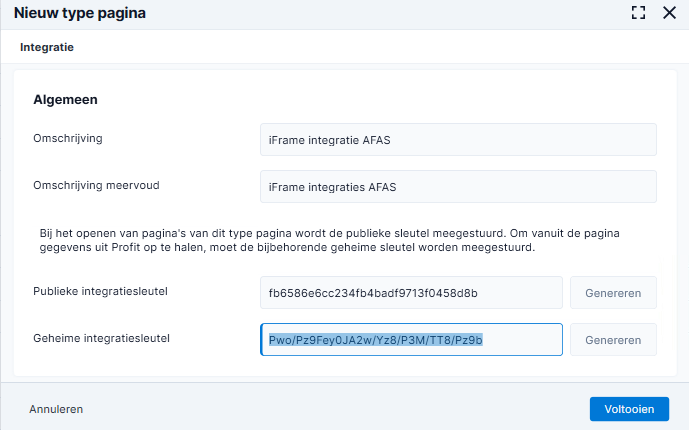Click the Publieke integratiesleutel value field

pyautogui.click(x=411, y=293)
